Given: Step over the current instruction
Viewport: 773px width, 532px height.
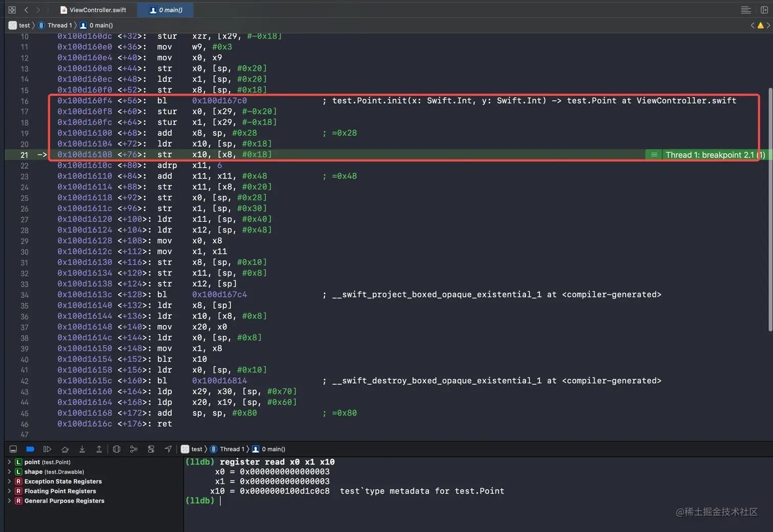Looking at the screenshot, I should coord(65,449).
